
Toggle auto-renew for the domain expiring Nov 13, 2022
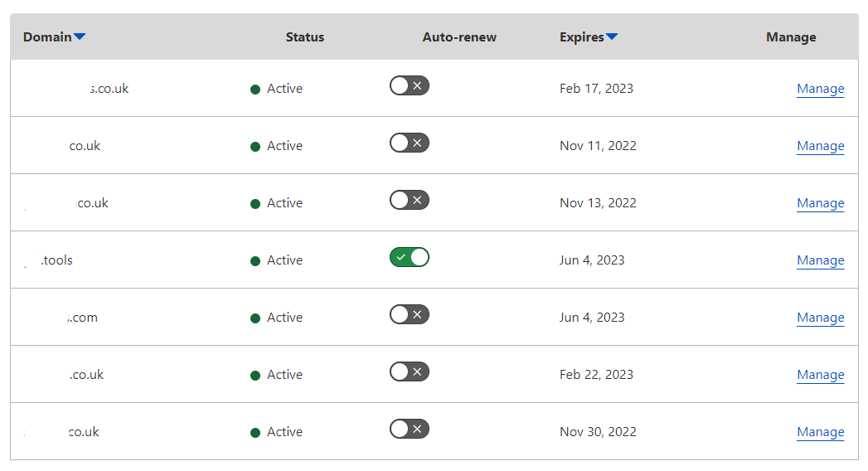pos(410,201)
